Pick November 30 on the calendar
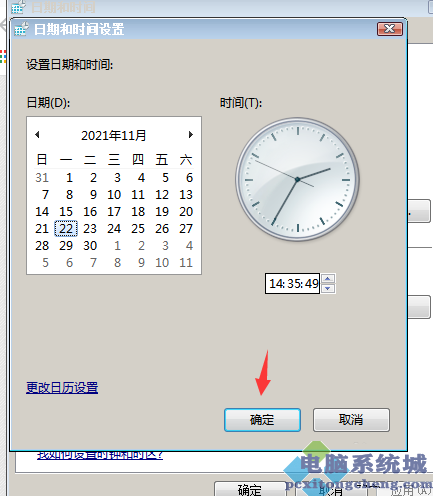 [x=90, y=246]
